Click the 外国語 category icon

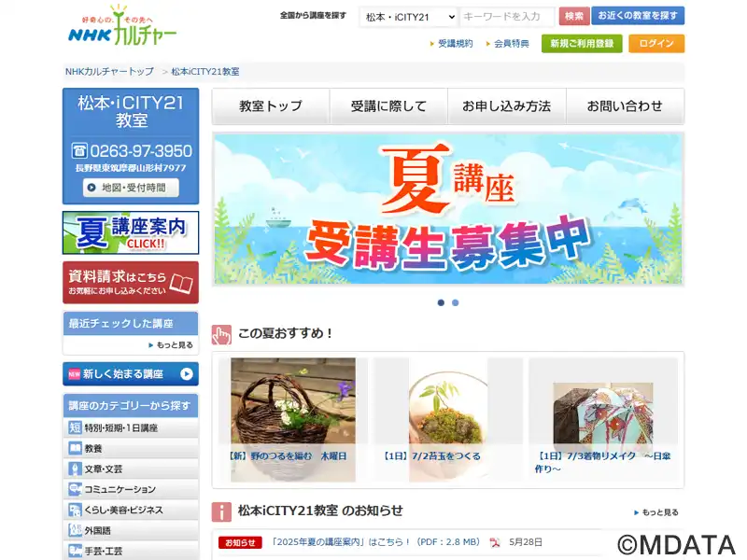[75, 530]
